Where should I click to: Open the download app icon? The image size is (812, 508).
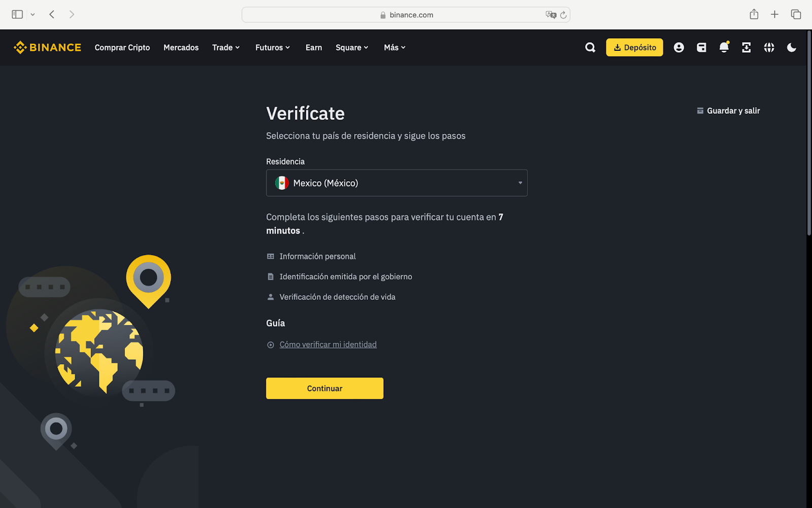[x=746, y=47]
